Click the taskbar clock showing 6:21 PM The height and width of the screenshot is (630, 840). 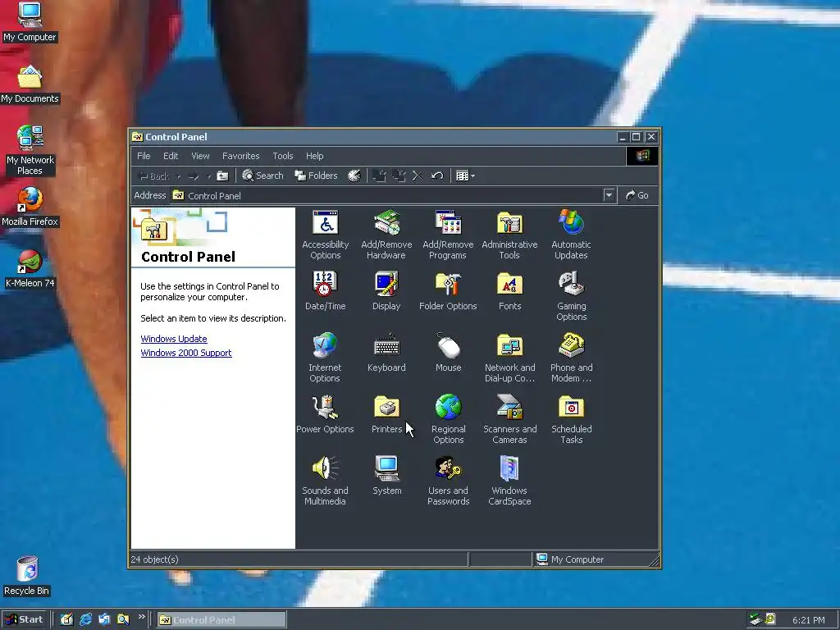(808, 620)
